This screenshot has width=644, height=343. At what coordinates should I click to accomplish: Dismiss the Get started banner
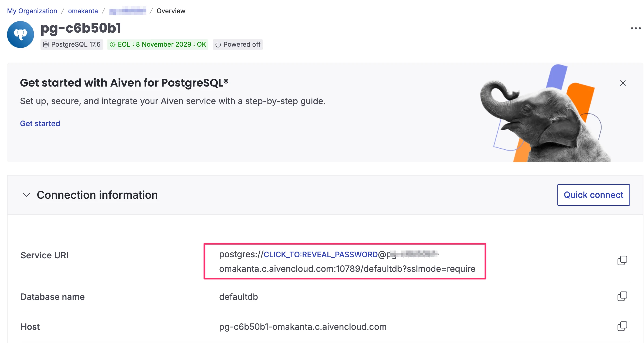(623, 83)
